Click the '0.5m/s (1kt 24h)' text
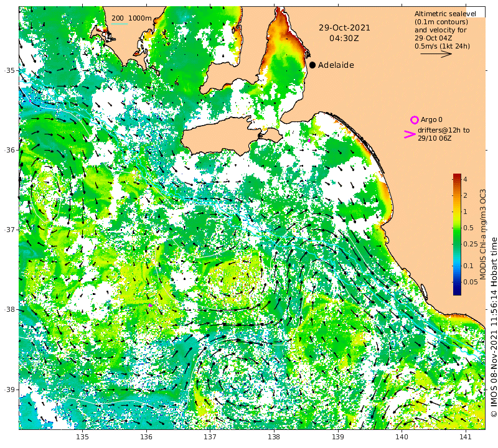The height and width of the screenshot is (448, 498). (x=442, y=47)
